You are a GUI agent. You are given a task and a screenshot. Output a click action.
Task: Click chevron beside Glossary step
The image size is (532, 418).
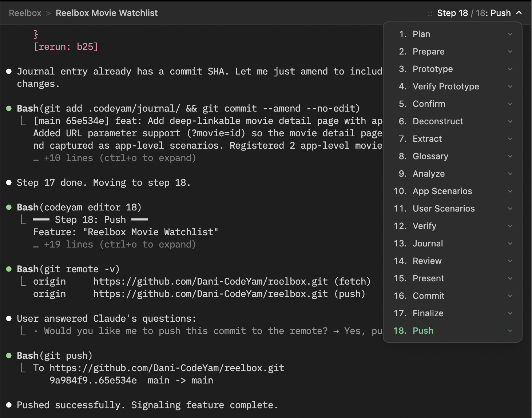coord(510,156)
